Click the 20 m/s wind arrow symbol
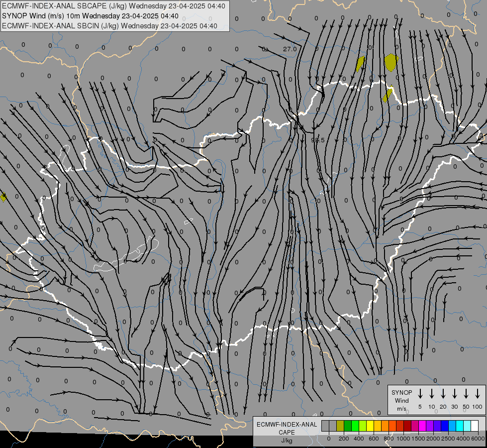 coord(443,394)
